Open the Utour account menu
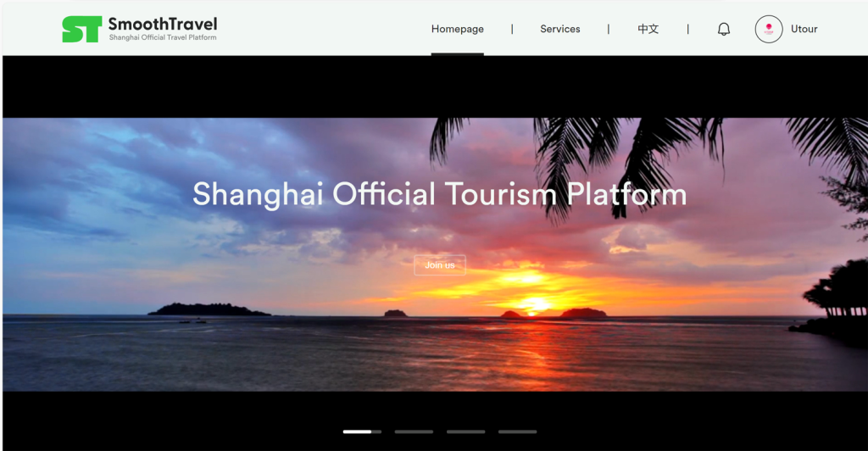The width and height of the screenshot is (868, 451). click(x=804, y=29)
